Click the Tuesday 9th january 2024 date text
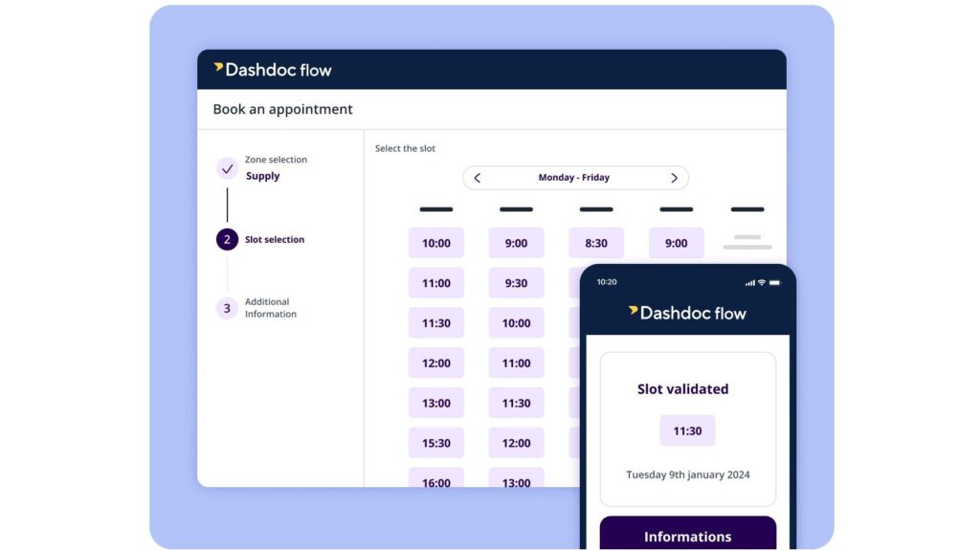Screen dimensions: 980x551 click(687, 474)
